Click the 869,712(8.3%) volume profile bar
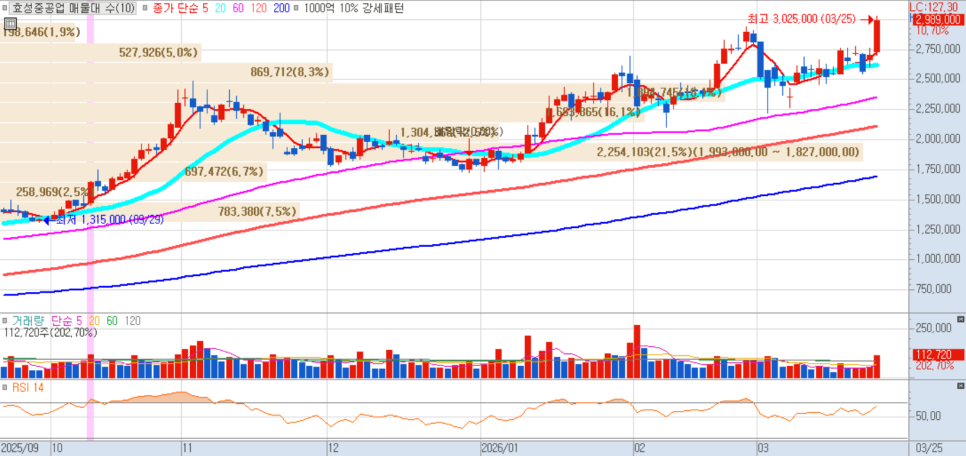 (x=166, y=73)
